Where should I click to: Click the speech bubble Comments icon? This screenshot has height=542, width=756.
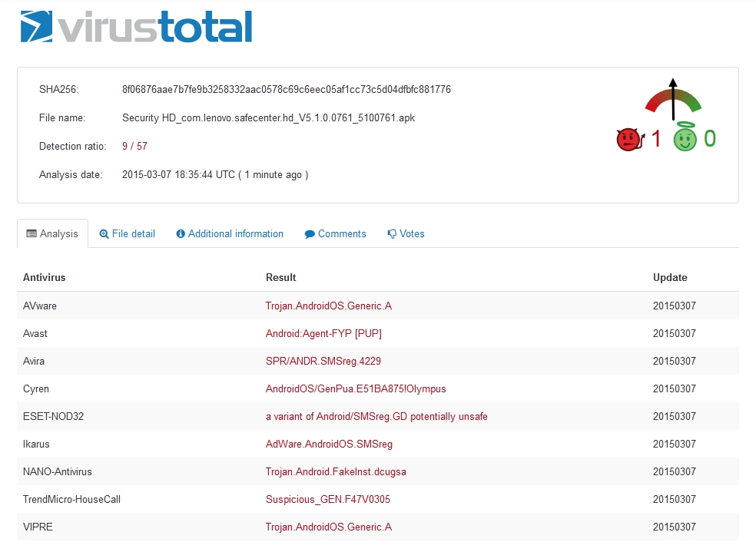(310, 235)
